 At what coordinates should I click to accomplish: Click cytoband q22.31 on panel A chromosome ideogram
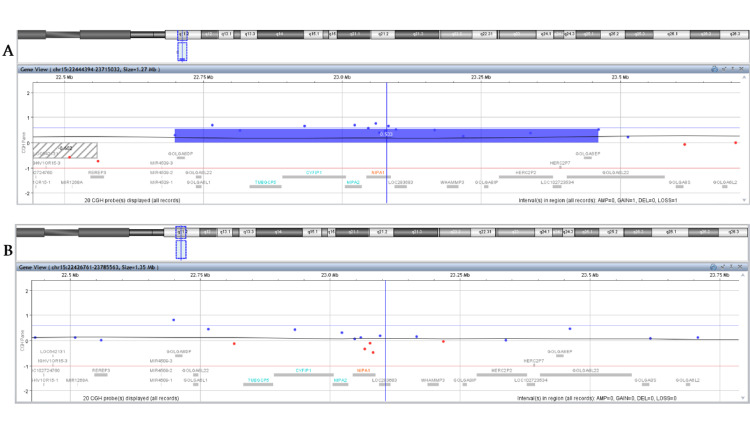coord(485,34)
